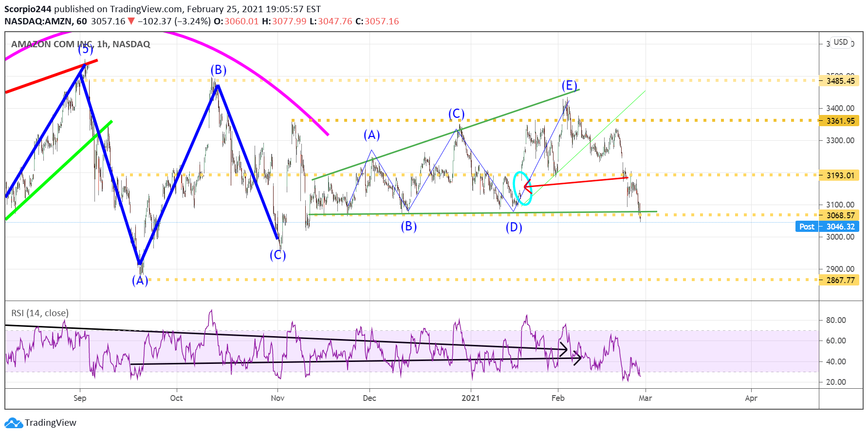Click the TradingView cloud logo icon

(x=13, y=423)
